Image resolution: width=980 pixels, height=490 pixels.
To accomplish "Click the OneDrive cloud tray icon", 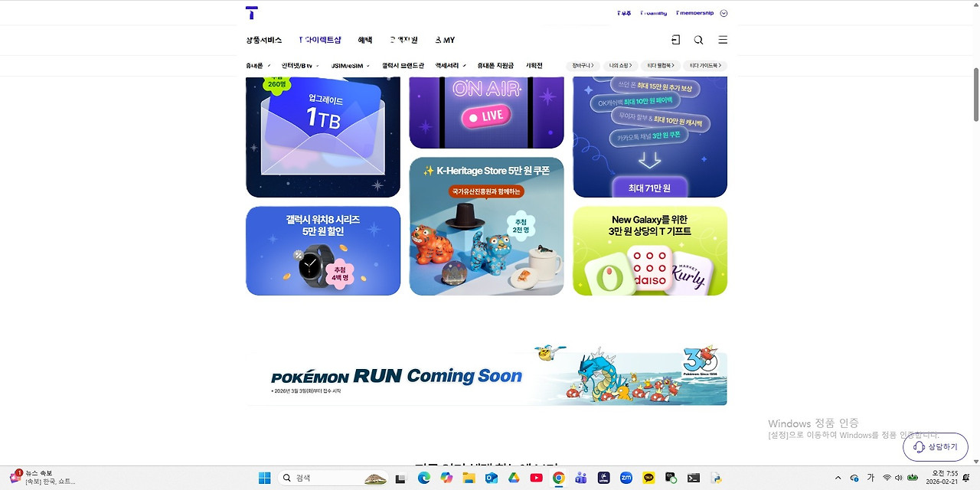I will [854, 478].
